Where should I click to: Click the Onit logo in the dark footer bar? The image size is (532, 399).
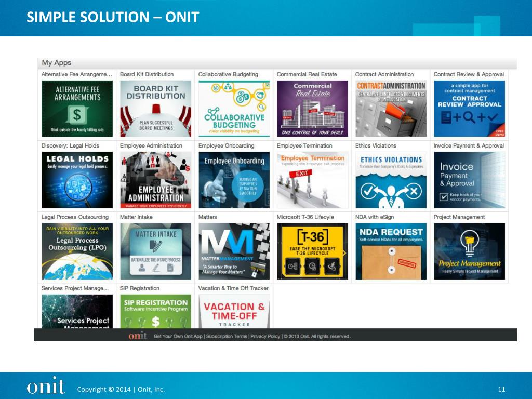pos(137,336)
